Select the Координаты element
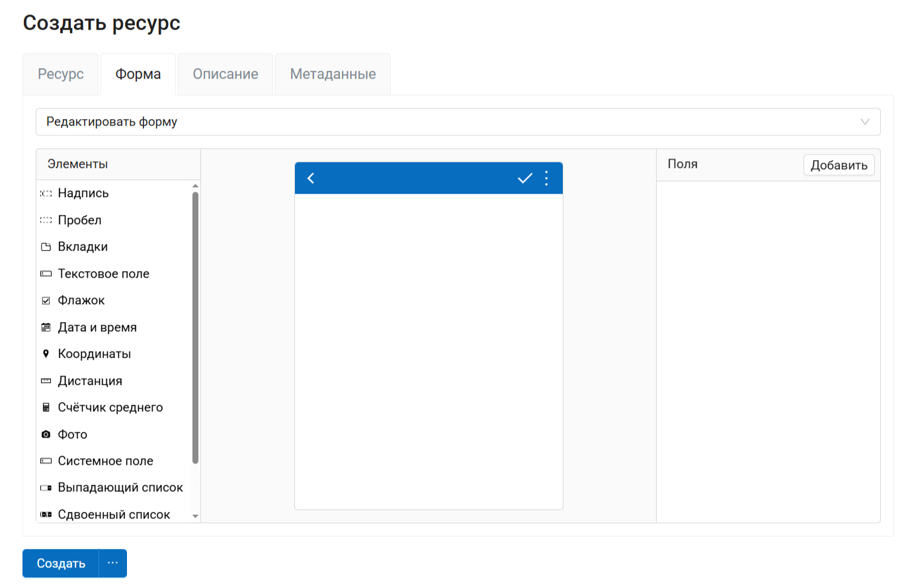The image size is (910, 588). [93, 353]
